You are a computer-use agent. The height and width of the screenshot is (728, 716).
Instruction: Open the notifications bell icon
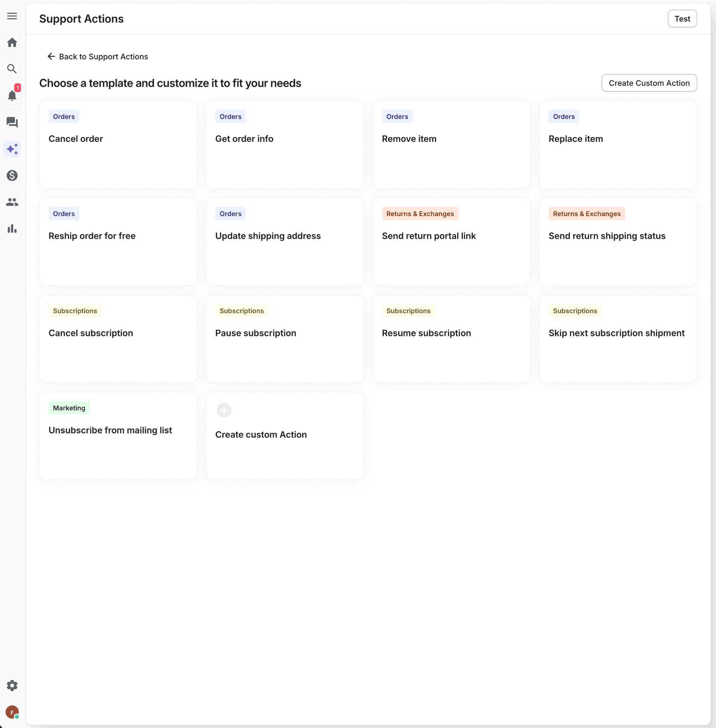click(x=12, y=96)
